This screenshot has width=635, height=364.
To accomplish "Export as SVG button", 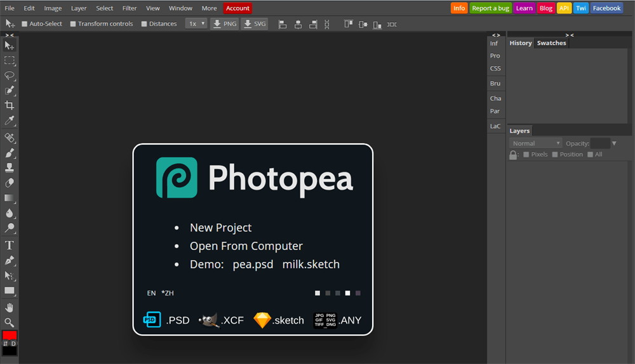I will point(255,24).
